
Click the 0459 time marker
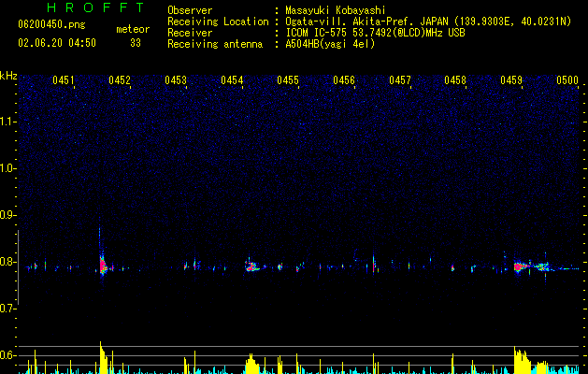[511, 80]
